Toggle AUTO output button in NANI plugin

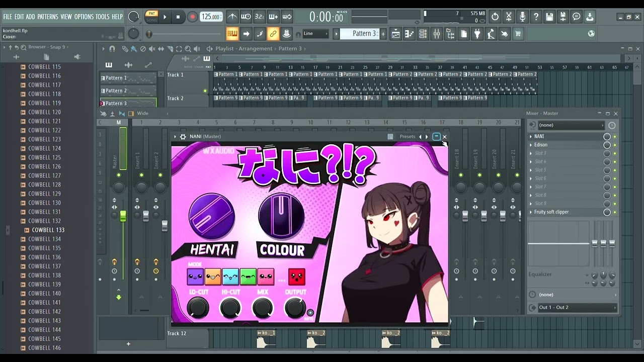310,313
